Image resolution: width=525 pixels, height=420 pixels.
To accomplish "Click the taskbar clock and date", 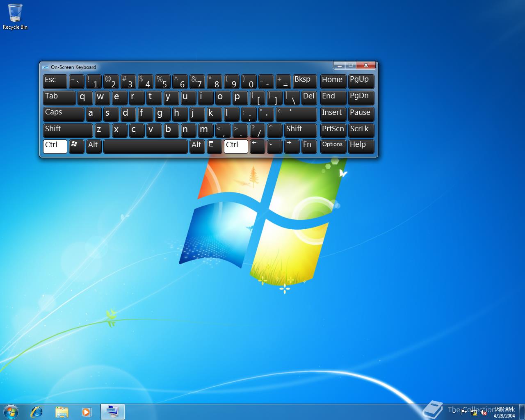I will [x=504, y=412].
